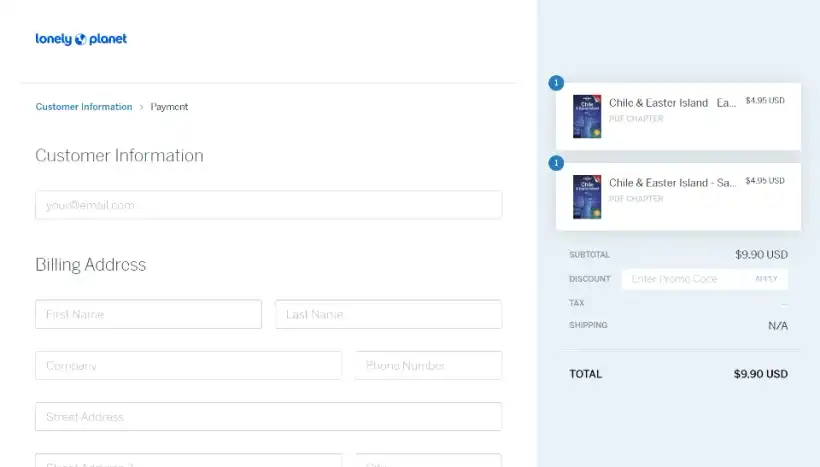Click into the First Name field

pos(148,314)
